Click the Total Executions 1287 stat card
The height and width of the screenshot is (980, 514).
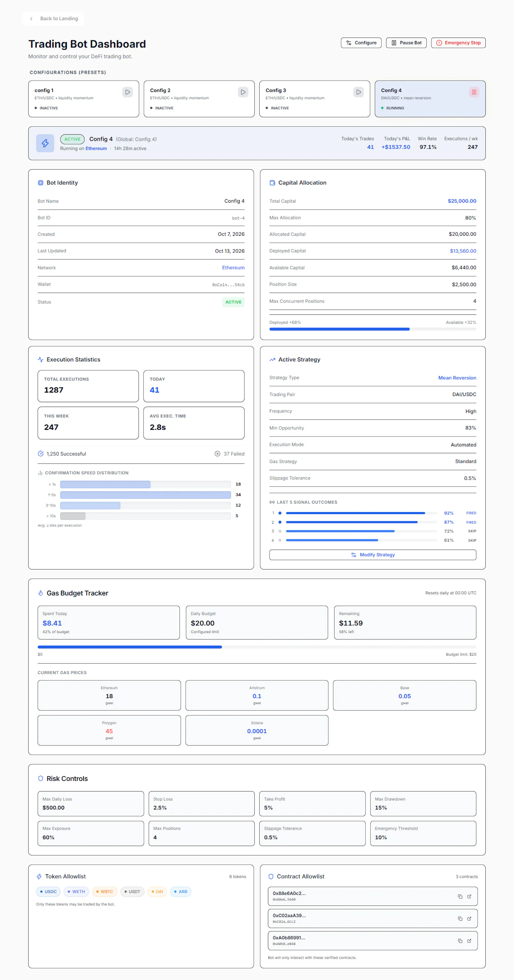[88, 386]
